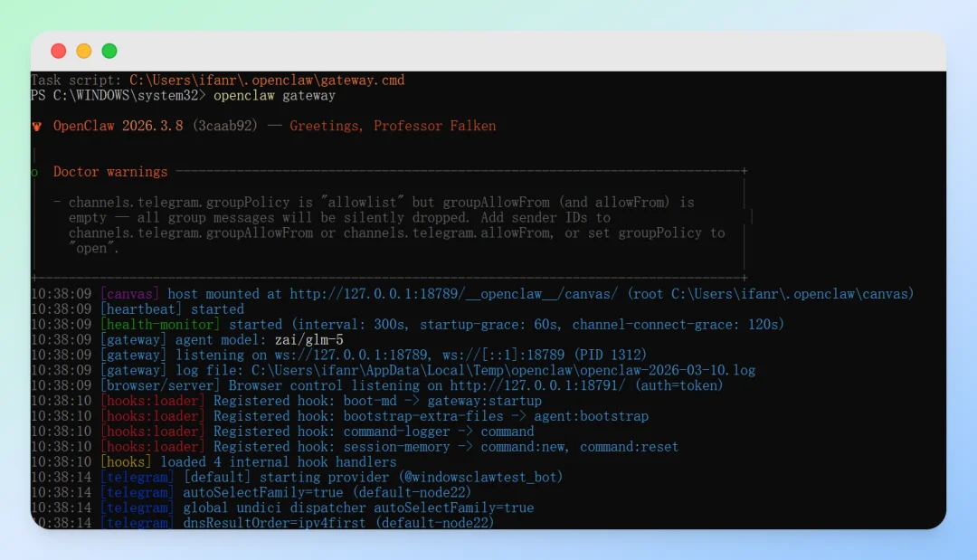Click the [canvas] log tag
This screenshot has height=560, width=977.
tap(129, 294)
